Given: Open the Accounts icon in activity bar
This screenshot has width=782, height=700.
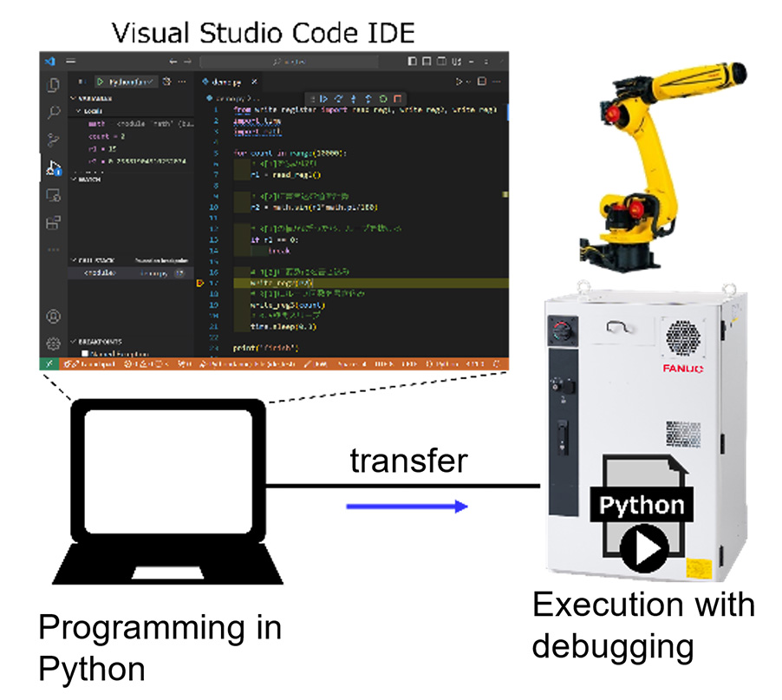Looking at the screenshot, I should click(x=54, y=317).
